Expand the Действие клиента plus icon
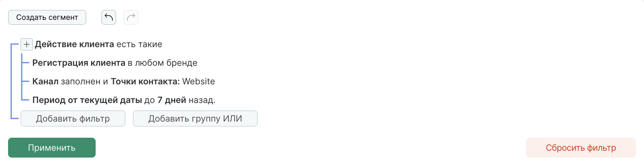 27,44
